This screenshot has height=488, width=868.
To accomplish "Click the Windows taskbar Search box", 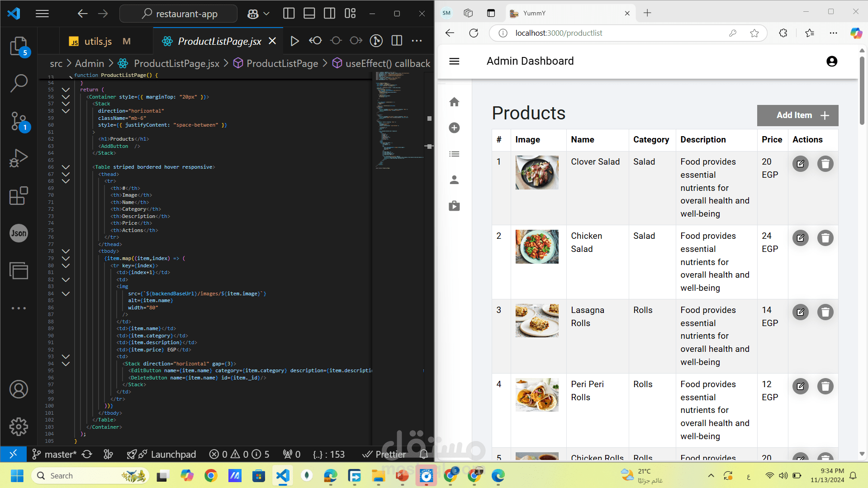I will pos(91,476).
